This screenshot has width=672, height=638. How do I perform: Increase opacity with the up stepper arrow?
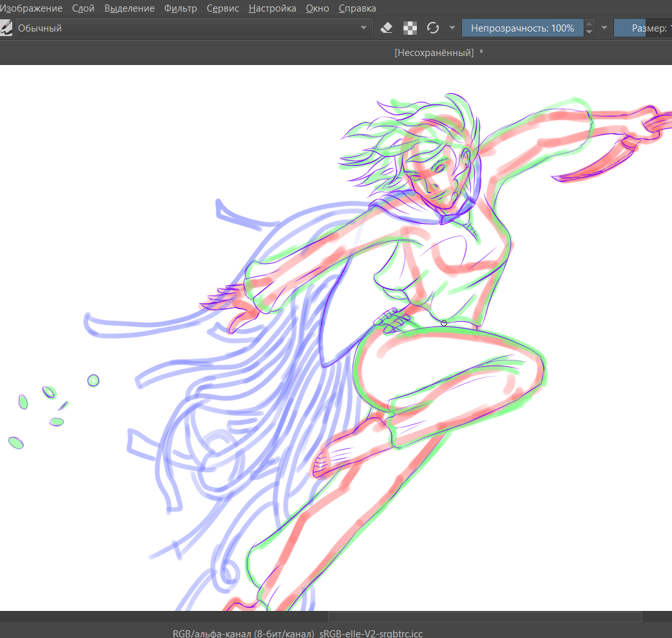pyautogui.click(x=589, y=24)
